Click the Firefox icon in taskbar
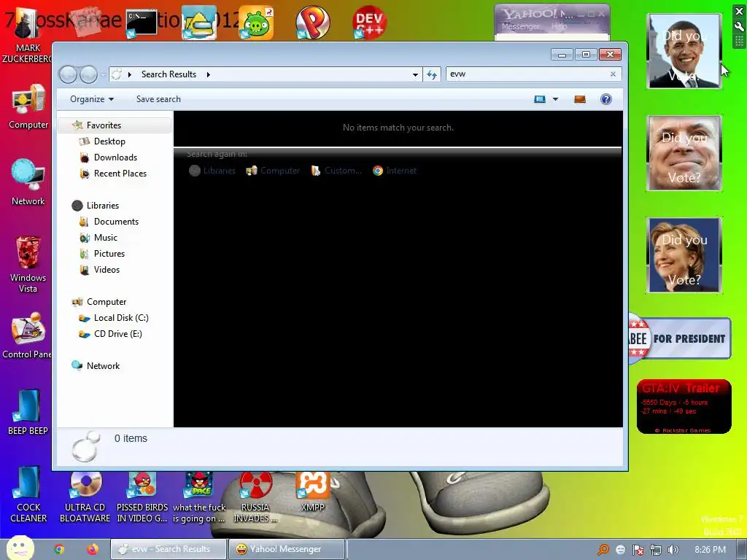Image resolution: width=747 pixels, height=560 pixels. [x=93, y=549]
